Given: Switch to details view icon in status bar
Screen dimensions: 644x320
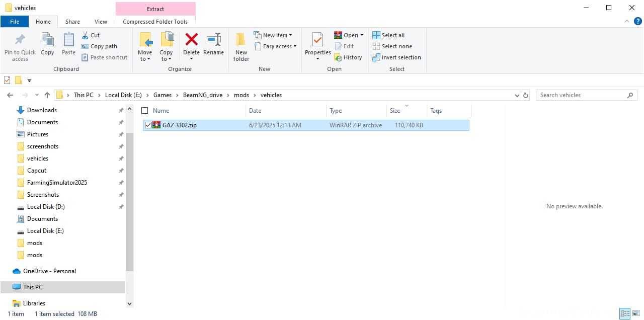Looking at the screenshot, I should tap(624, 313).
